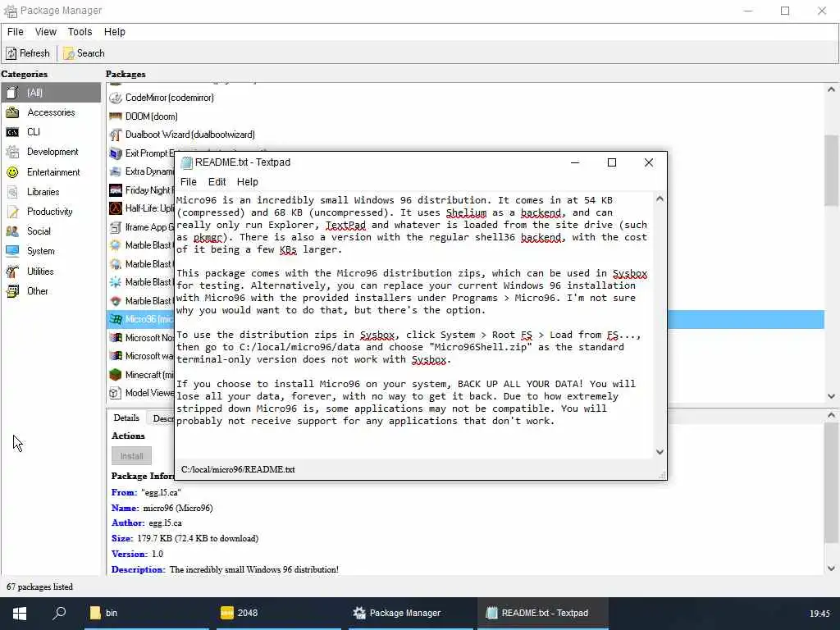Screen dimensions: 840x630
Task: Select the Extra Dynamic package icon
Action: tap(115, 171)
